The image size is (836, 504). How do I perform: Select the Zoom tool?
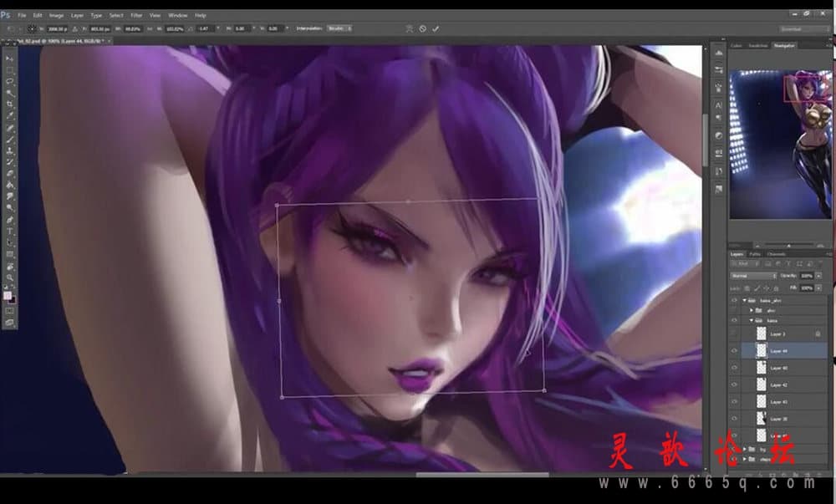[9, 277]
